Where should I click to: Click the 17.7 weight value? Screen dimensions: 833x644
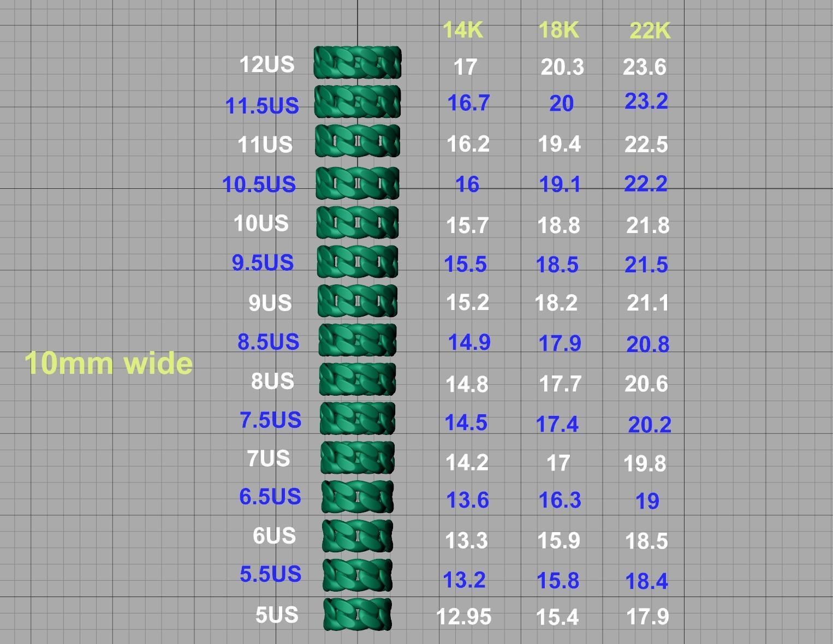point(560,384)
